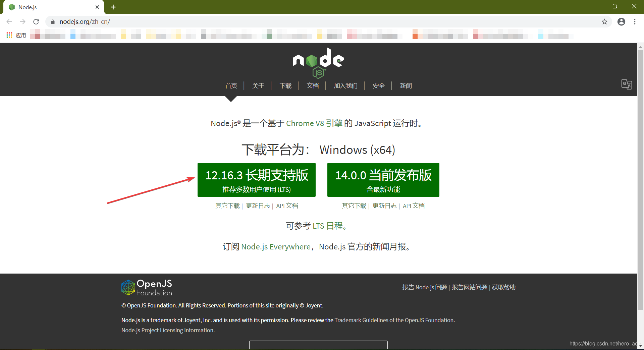Open the Chrome three-dot menu

click(x=635, y=21)
